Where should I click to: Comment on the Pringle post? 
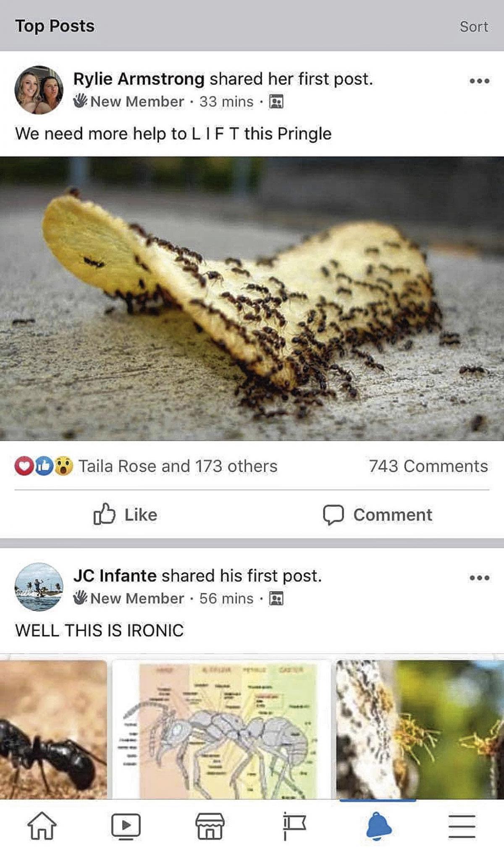(377, 514)
